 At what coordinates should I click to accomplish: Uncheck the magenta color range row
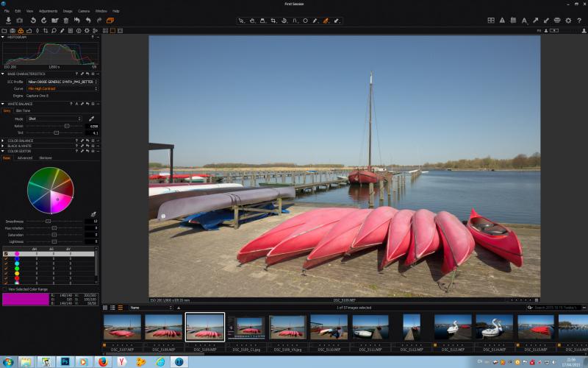(x=6, y=254)
